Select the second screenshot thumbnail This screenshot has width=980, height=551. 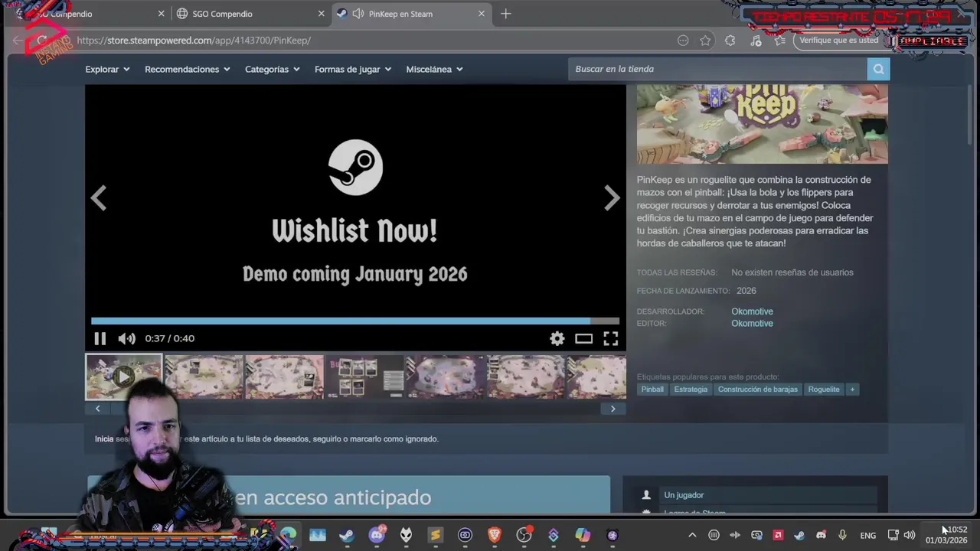click(x=204, y=377)
